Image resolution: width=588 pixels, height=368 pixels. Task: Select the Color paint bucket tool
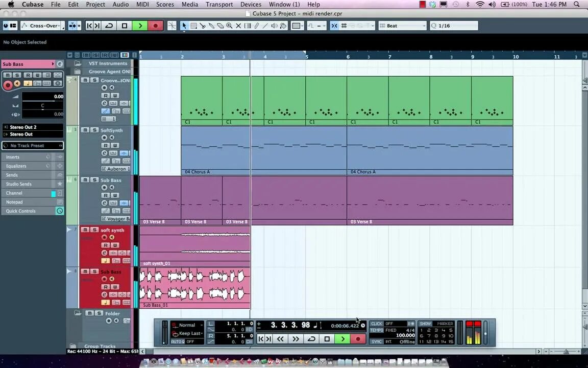coord(283,26)
